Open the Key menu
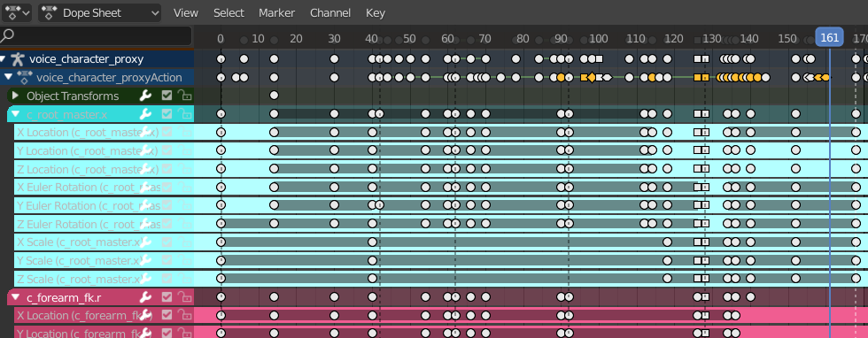The width and height of the screenshot is (868, 338). tap(376, 12)
